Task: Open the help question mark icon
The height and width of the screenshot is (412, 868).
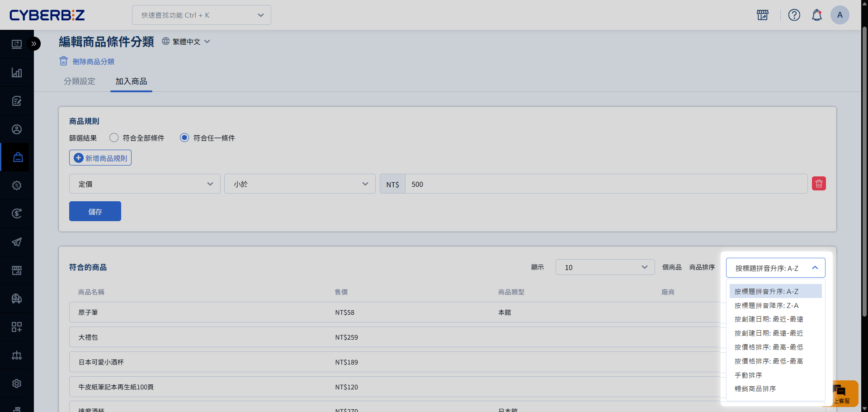Action: (x=794, y=15)
